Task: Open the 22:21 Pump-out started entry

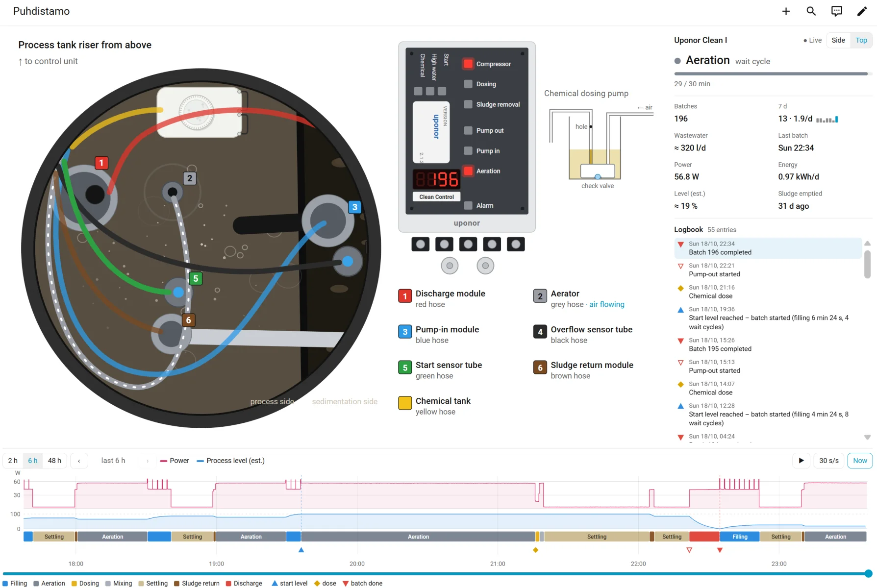Action: coord(768,270)
